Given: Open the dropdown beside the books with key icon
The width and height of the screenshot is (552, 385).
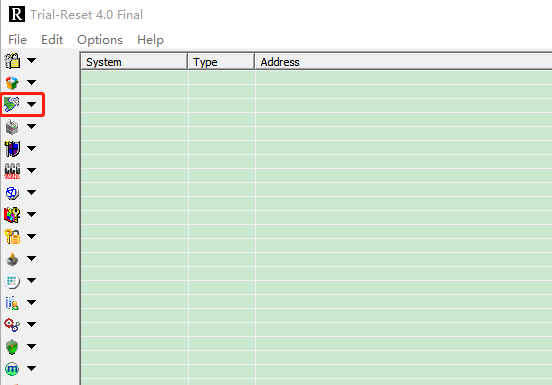Looking at the screenshot, I should click(32, 214).
